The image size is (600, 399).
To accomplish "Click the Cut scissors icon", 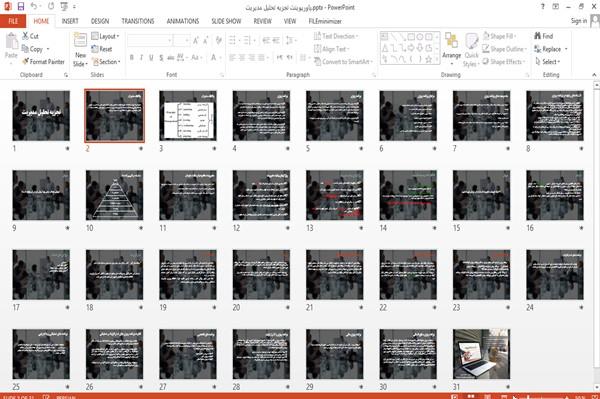I will [x=26, y=36].
